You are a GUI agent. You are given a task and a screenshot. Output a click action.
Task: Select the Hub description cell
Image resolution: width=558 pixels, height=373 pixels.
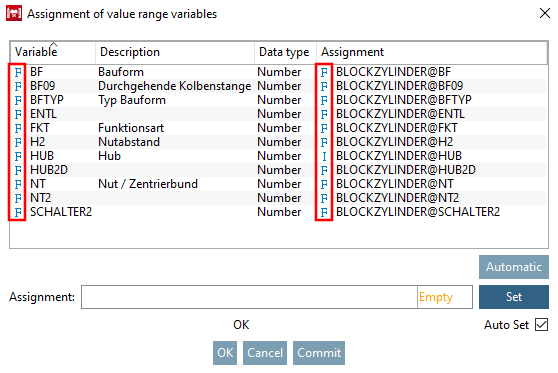click(x=110, y=156)
